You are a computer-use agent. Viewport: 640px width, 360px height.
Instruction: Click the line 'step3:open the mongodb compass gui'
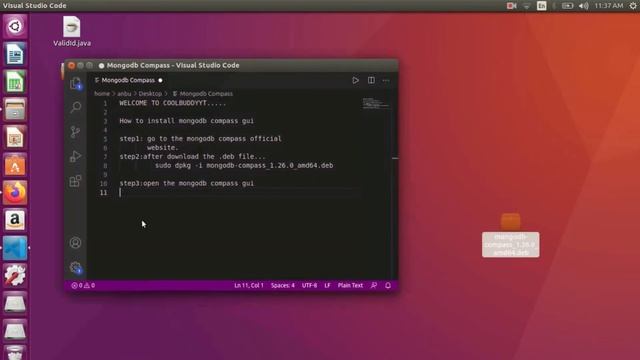[x=187, y=183]
